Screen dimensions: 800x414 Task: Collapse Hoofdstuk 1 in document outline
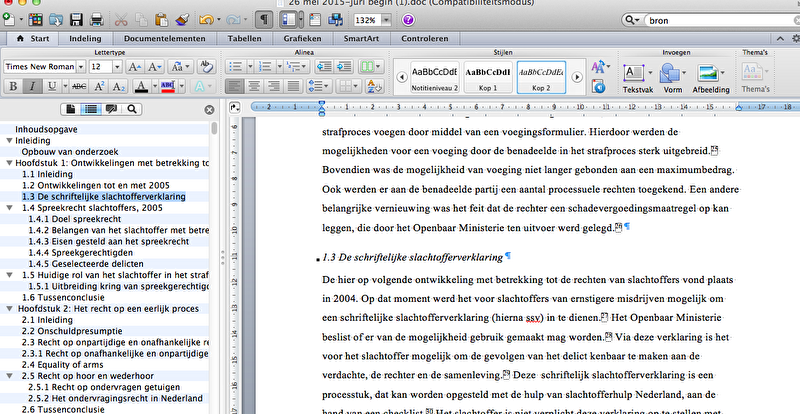point(9,163)
